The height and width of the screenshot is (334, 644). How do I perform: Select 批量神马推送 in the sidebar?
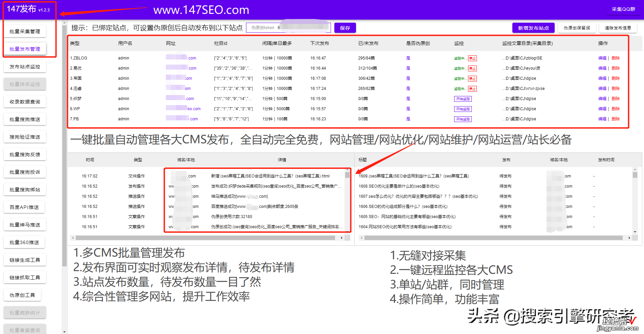tap(25, 225)
